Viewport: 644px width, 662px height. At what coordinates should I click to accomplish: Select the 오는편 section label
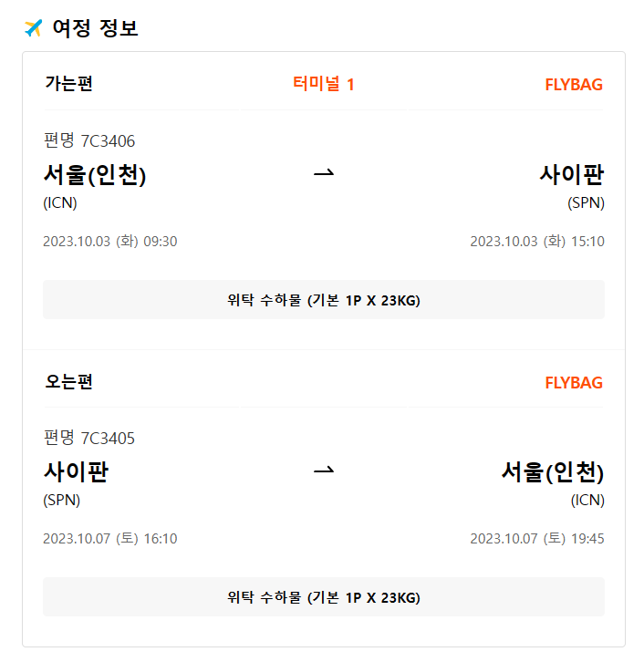(68, 381)
